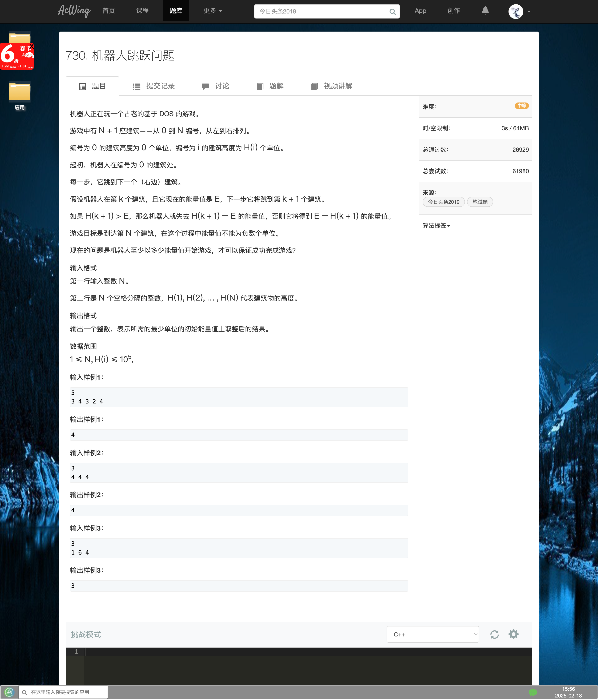The image size is (598, 700).
Task: Open editor settings gear icon
Action: pyautogui.click(x=513, y=635)
